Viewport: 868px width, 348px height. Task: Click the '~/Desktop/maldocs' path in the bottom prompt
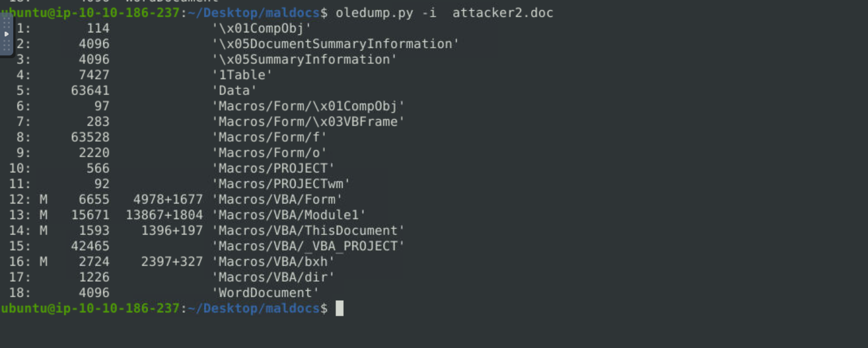[x=254, y=308]
